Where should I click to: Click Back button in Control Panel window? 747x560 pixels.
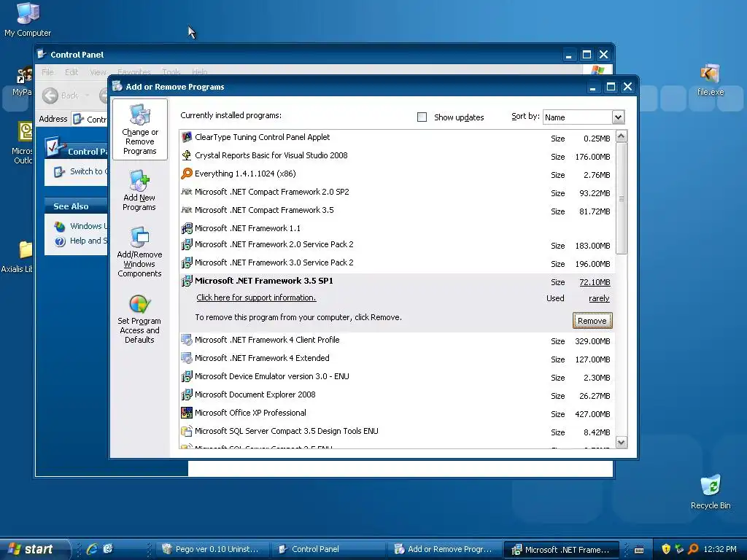(x=61, y=96)
